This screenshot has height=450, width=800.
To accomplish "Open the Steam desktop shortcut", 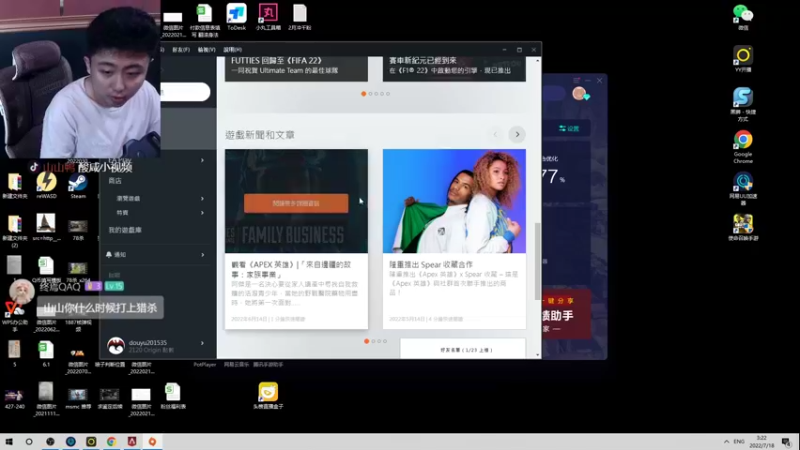I will 78,185.
